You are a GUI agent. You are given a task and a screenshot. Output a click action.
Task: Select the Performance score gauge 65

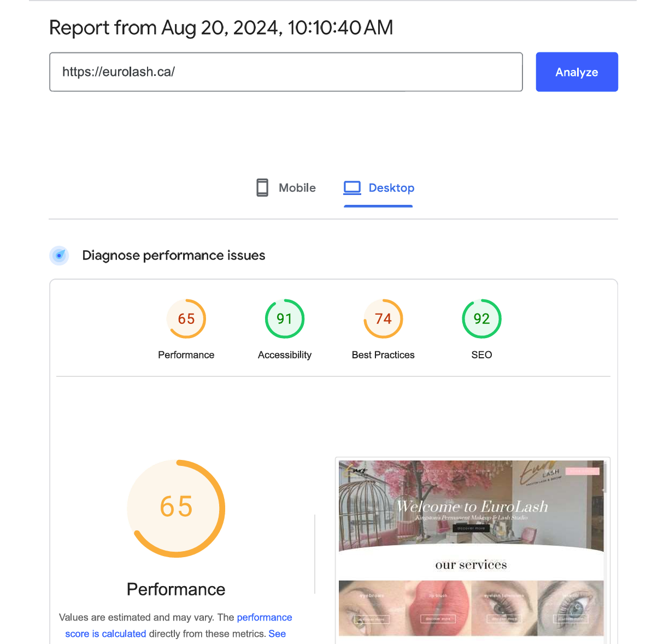(186, 319)
